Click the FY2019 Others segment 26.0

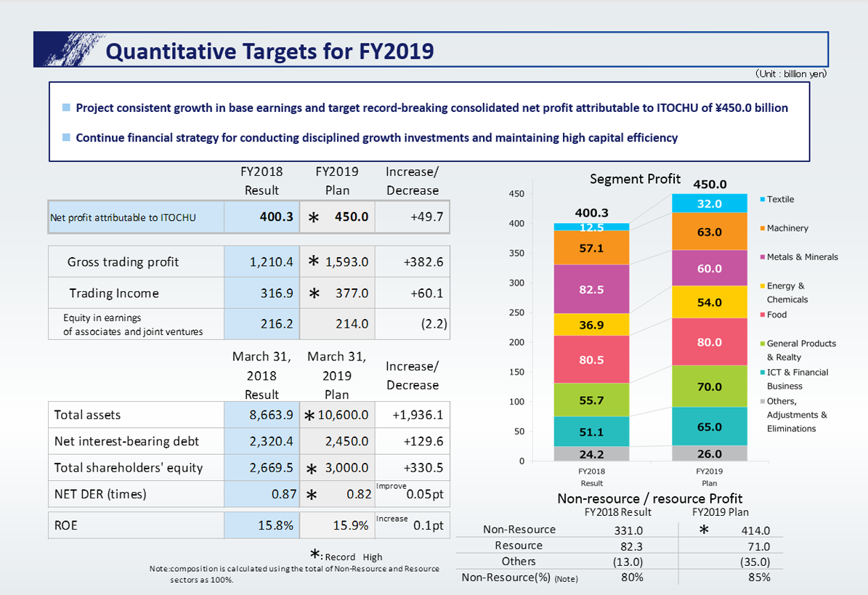click(709, 454)
